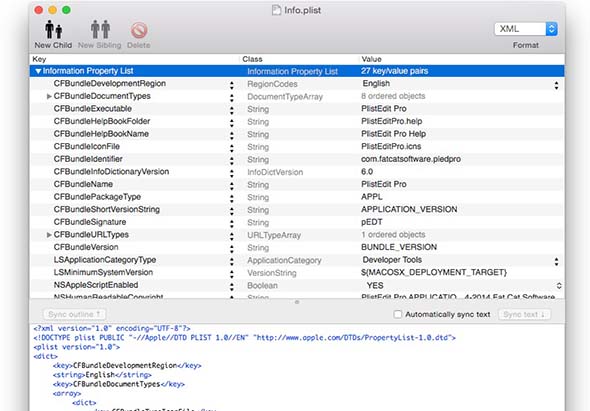590x411 pixels.
Task: Click the value com.fatcatsoftware.pledpro
Action: [411, 159]
